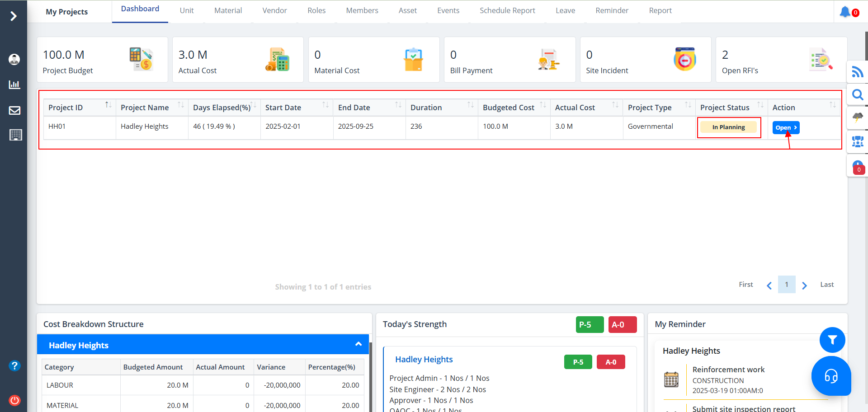Click the Hadley Heights strength link
The image size is (868, 412).
click(424, 360)
